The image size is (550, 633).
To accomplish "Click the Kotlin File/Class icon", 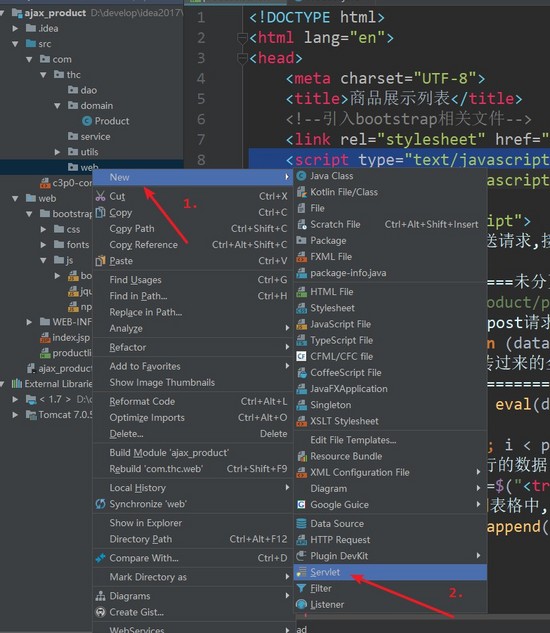I will [x=301, y=192].
